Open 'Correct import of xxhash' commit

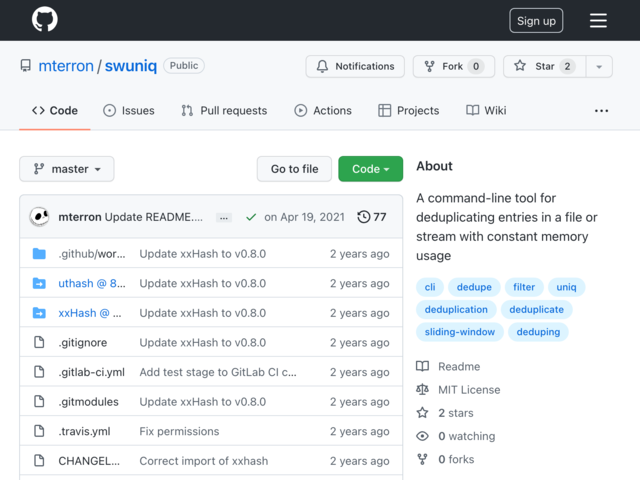click(x=204, y=461)
